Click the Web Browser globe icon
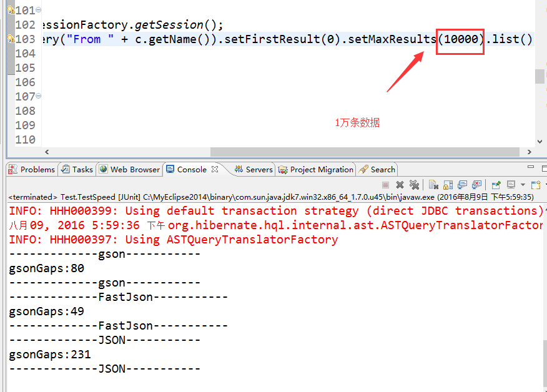 click(x=103, y=169)
